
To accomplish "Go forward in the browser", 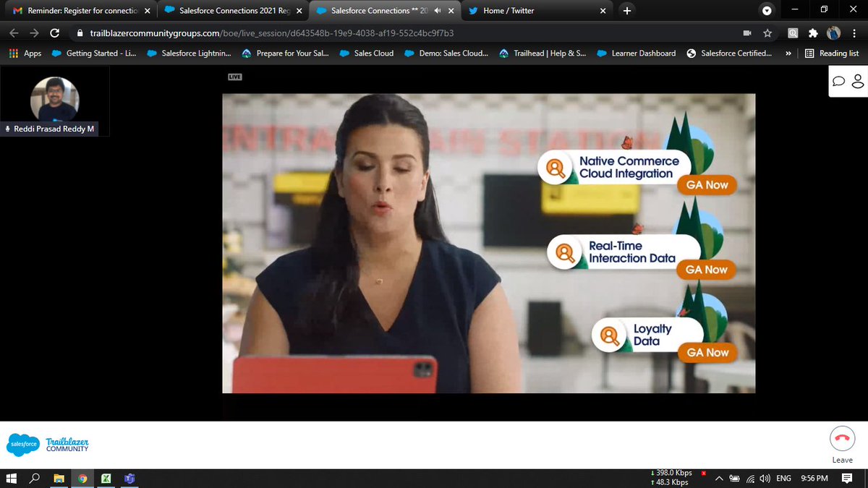I will pos(34,33).
